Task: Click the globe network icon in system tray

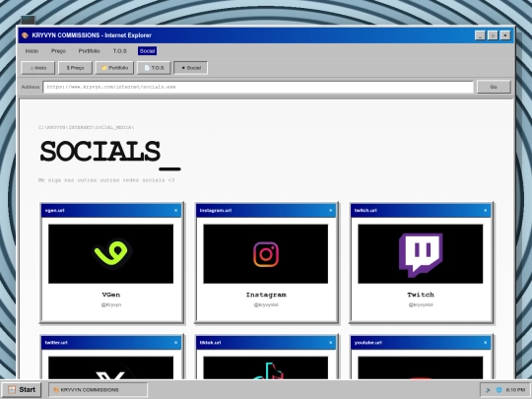Action: (x=499, y=390)
